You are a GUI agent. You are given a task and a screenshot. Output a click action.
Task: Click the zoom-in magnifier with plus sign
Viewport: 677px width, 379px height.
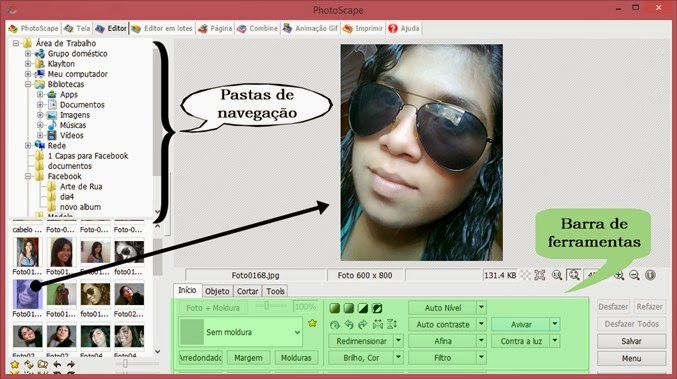pos(619,275)
